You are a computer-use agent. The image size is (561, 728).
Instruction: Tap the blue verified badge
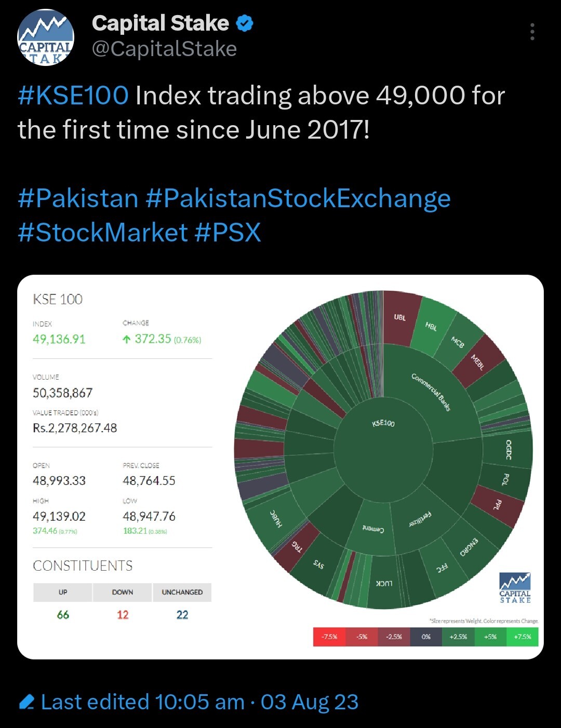[245, 23]
